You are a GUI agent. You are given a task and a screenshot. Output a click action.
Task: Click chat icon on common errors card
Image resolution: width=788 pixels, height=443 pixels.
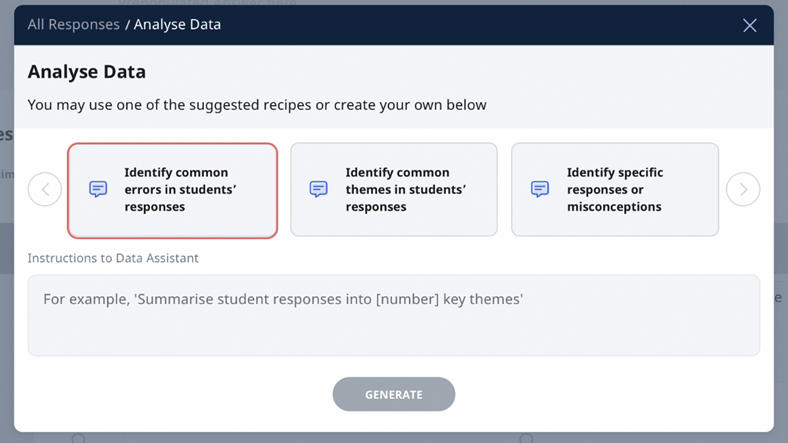tap(98, 189)
